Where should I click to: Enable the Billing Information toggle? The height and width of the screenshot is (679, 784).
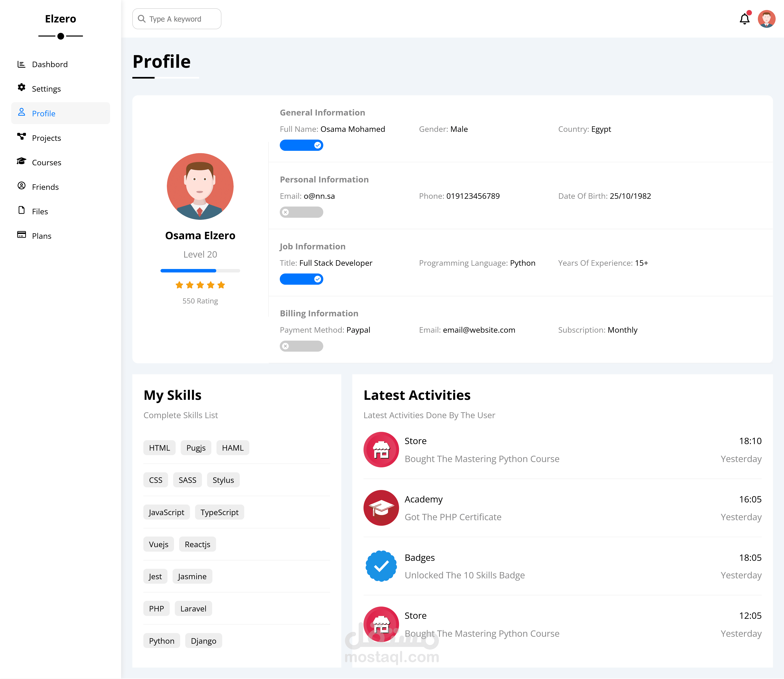pos(301,346)
